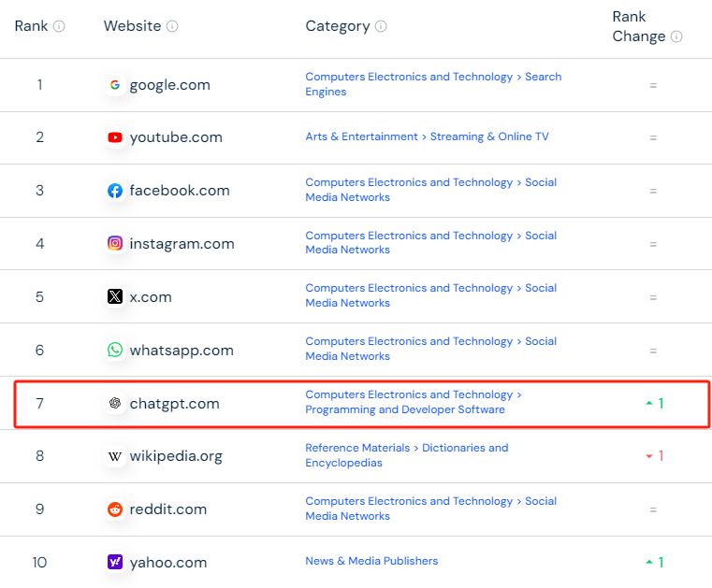
Task: Click the ChatGPT swirl icon
Action: pyautogui.click(x=115, y=403)
